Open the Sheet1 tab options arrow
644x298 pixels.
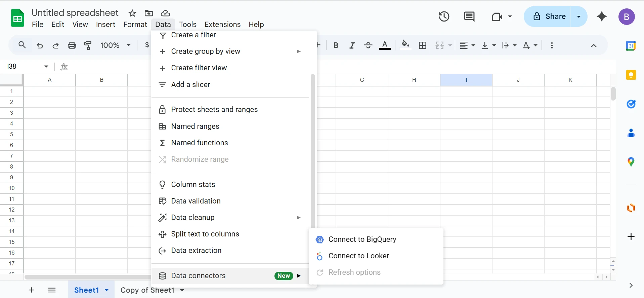click(x=107, y=290)
